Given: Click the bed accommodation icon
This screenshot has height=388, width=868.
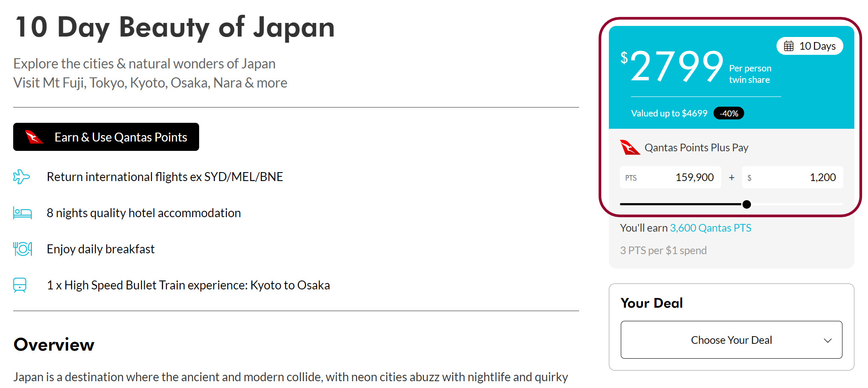Looking at the screenshot, I should 22,213.
